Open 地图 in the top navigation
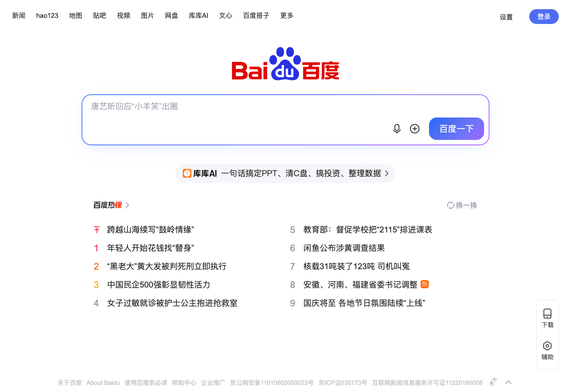Screen dimensions: 571x392 75,16
